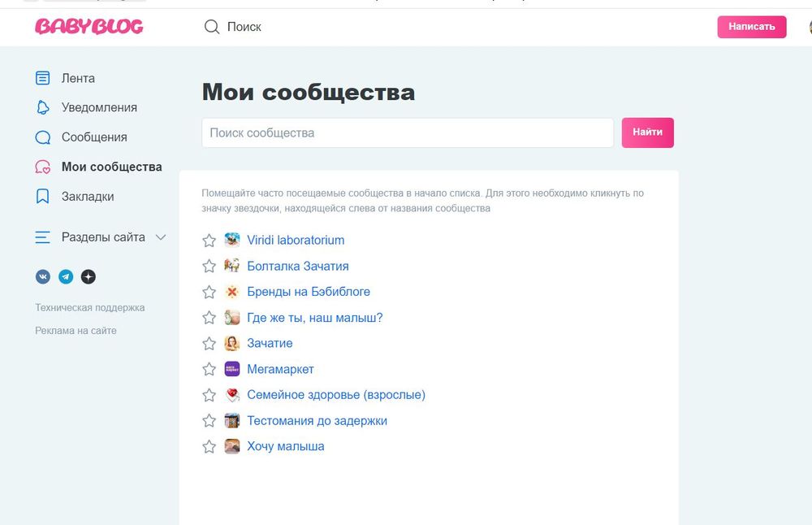The height and width of the screenshot is (525, 812).
Task: Star the Viridi laboratorium community
Action: tap(209, 240)
